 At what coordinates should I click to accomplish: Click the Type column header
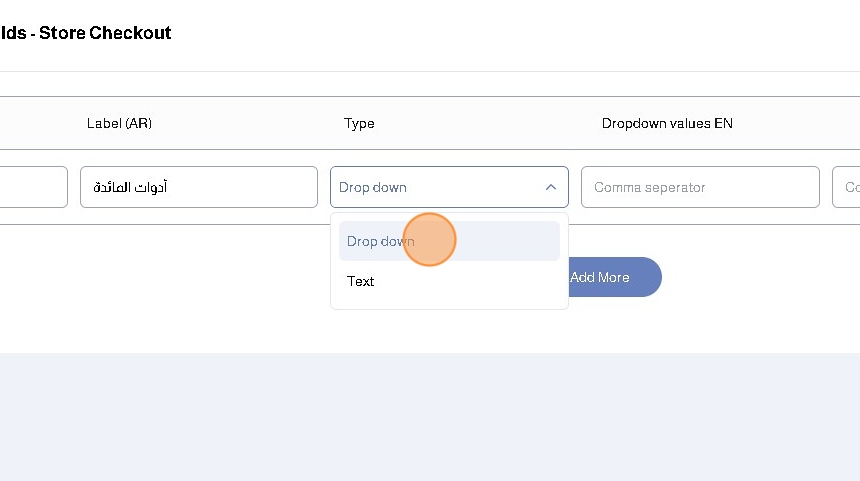pos(359,123)
